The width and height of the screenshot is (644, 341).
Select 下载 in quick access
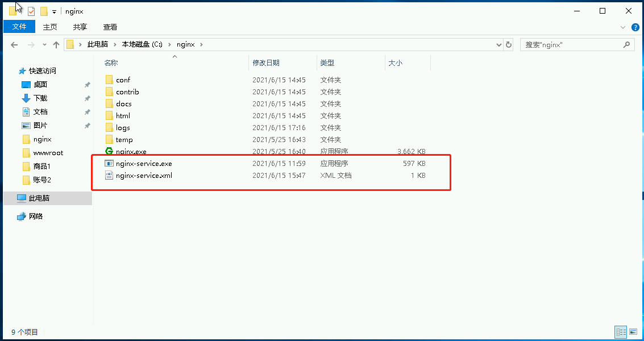pos(40,98)
